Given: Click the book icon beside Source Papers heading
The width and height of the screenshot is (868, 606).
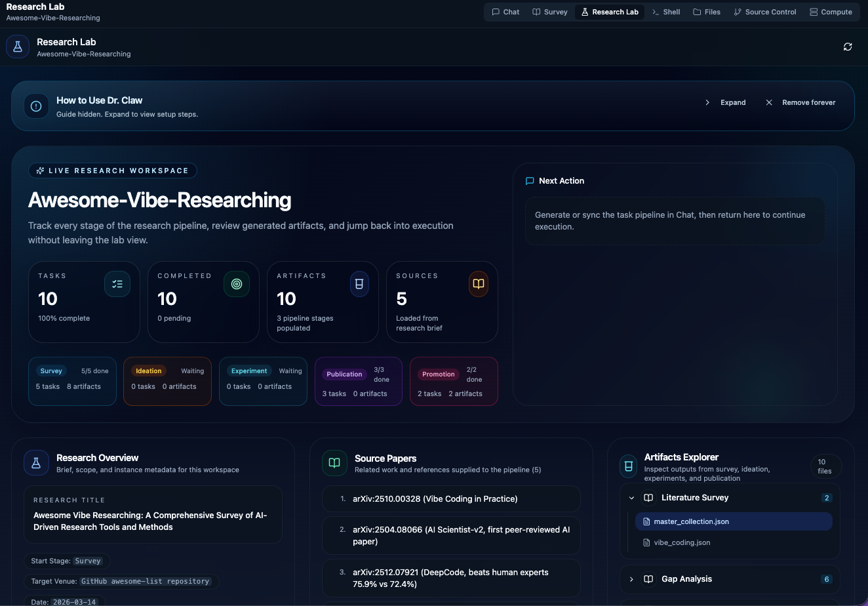Looking at the screenshot, I should point(334,463).
